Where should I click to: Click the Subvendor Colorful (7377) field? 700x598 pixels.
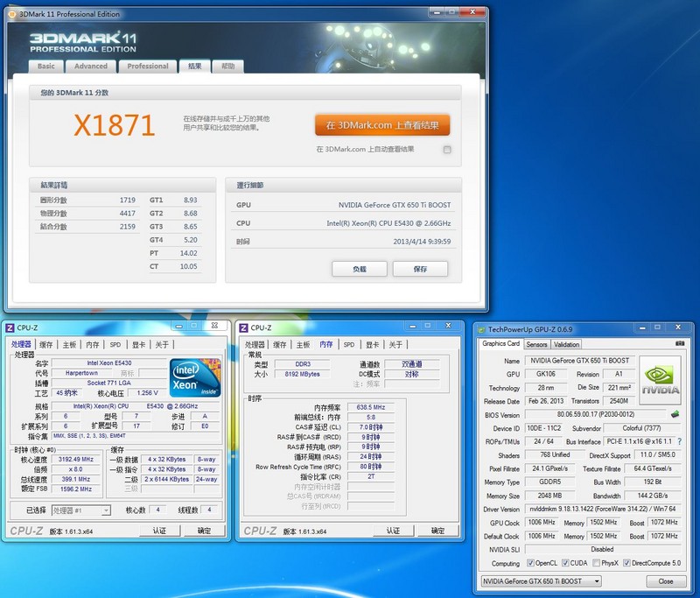(x=641, y=428)
